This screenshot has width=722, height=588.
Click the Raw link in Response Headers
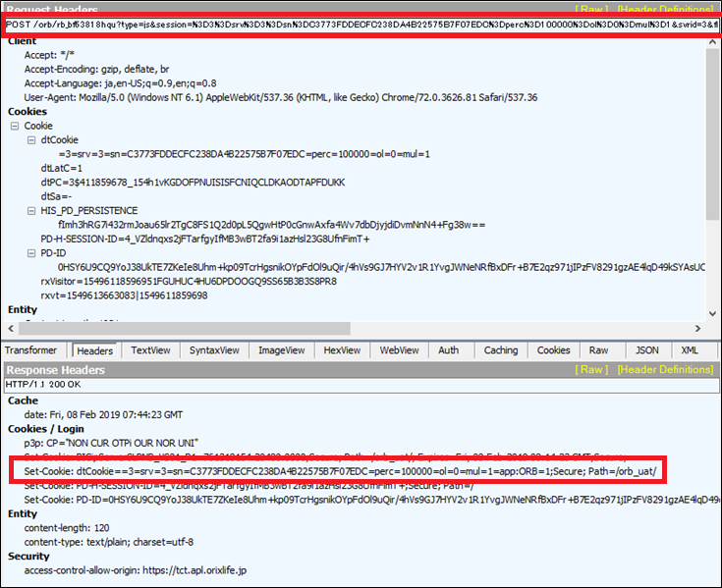click(591, 370)
